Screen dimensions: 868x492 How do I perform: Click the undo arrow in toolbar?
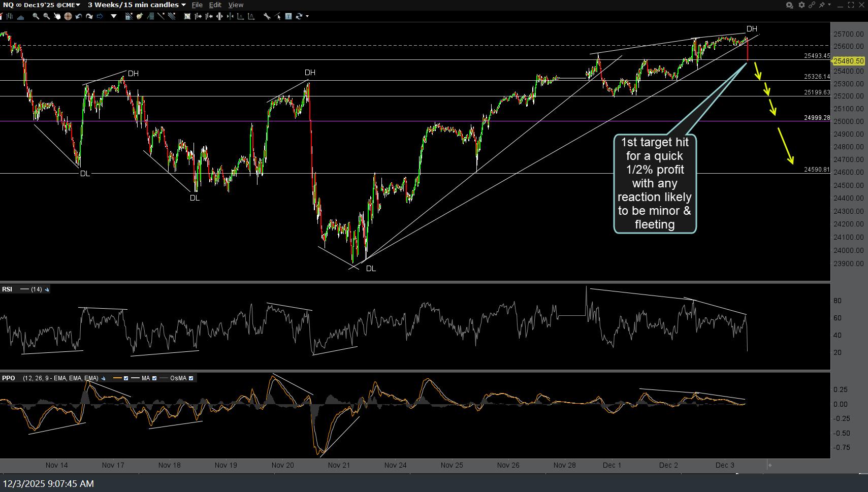[x=78, y=16]
